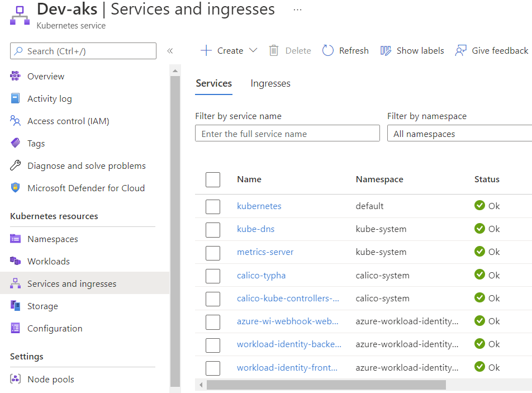Click the Diagnose wrench icon
Screen dimensions: 532x393
[x=15, y=165]
